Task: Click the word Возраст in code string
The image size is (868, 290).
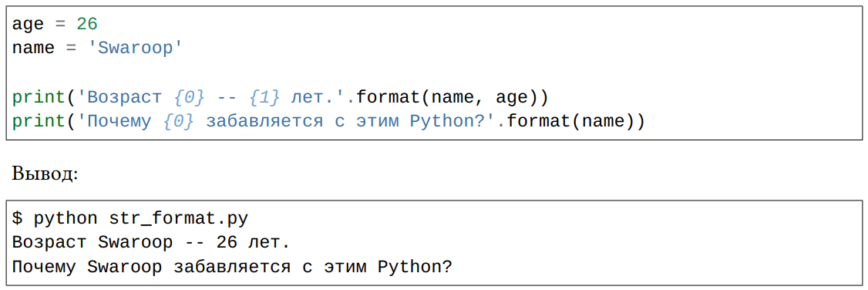Action: 125,98
